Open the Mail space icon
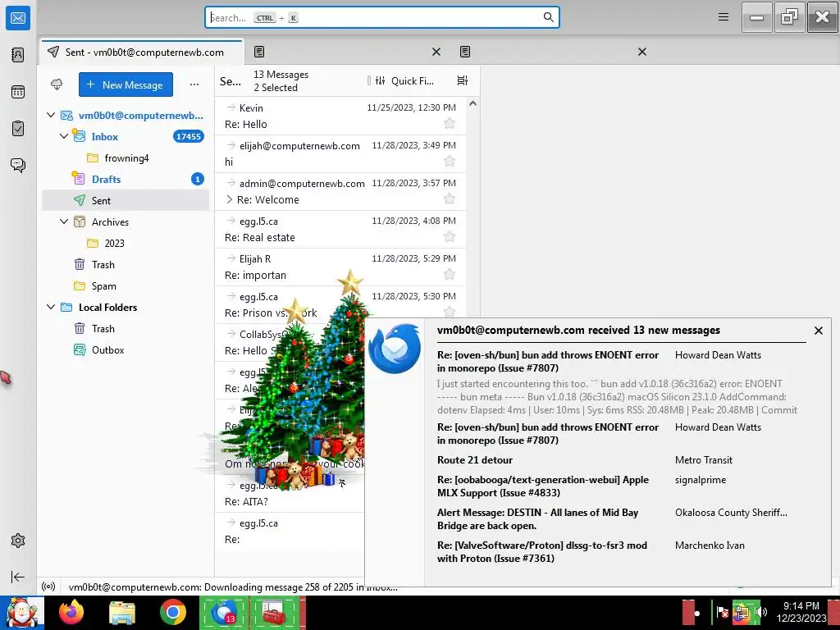Viewport: 840px width, 630px height. (18, 18)
